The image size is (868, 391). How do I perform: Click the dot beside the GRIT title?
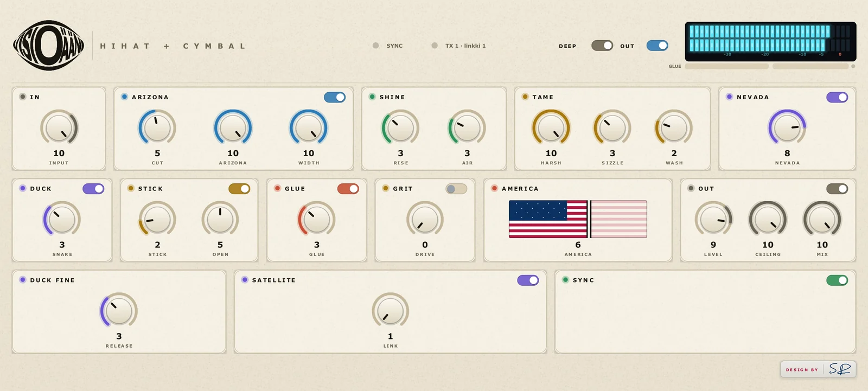coord(386,188)
